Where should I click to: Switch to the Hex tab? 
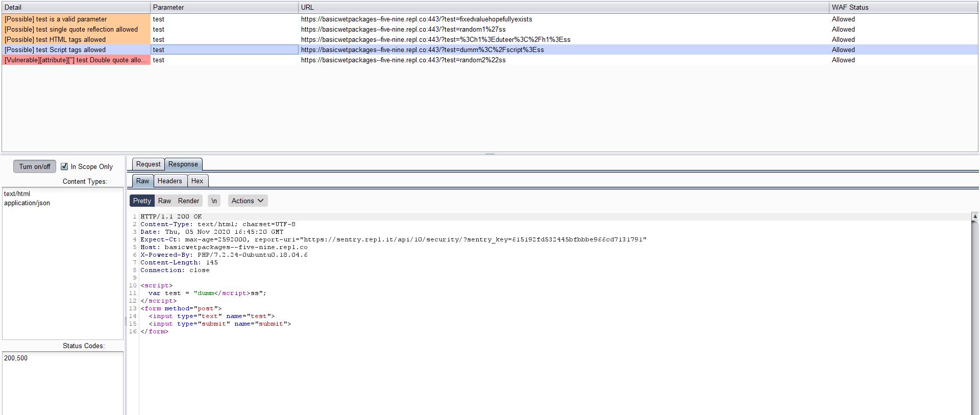pyautogui.click(x=198, y=181)
